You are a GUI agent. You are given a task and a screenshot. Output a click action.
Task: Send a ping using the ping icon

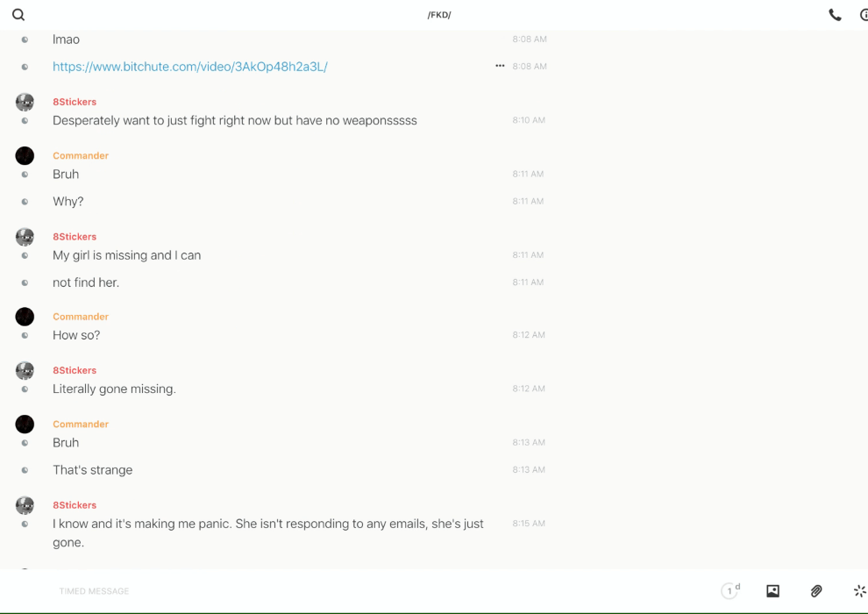[x=859, y=591]
